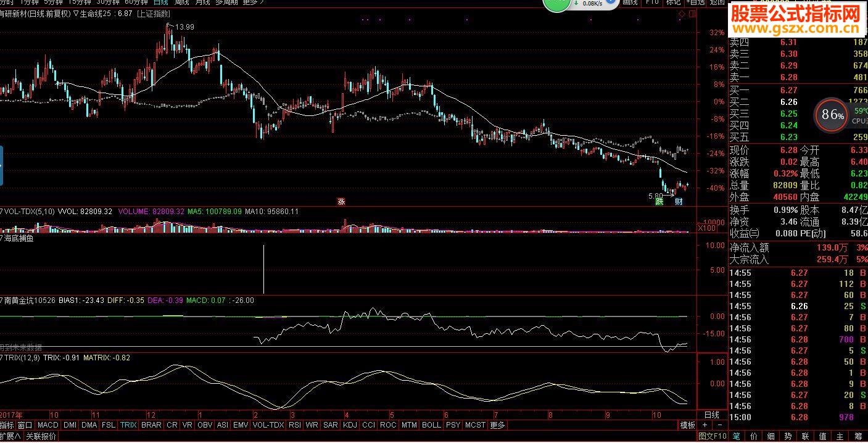This screenshot has width=868, height=443.
Task: Select the WR indicator tab
Action: (x=312, y=425)
